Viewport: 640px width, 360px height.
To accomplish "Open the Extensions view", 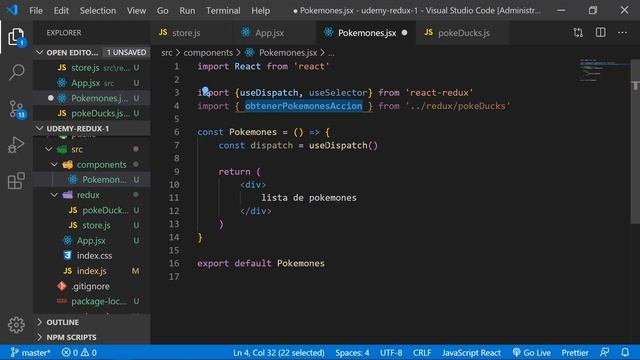I will 16,181.
